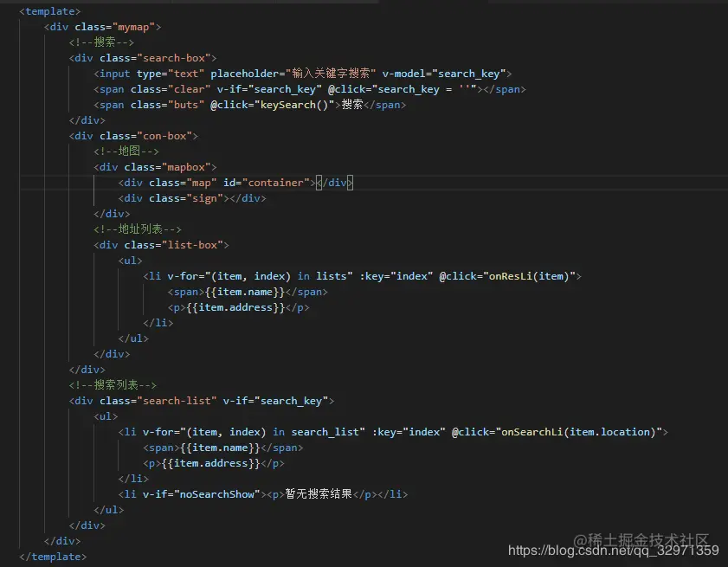728x567 pixels.
Task: Click the search-list div line
Action: (202, 401)
